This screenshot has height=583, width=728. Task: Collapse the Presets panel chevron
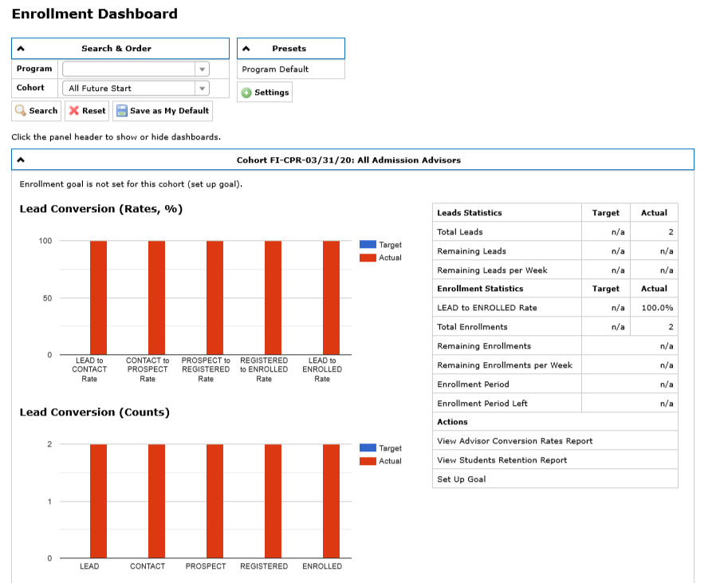click(246, 49)
